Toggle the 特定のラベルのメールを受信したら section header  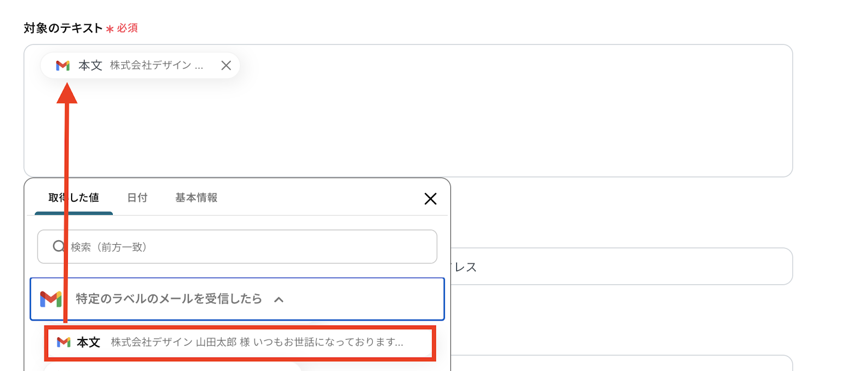click(x=168, y=299)
